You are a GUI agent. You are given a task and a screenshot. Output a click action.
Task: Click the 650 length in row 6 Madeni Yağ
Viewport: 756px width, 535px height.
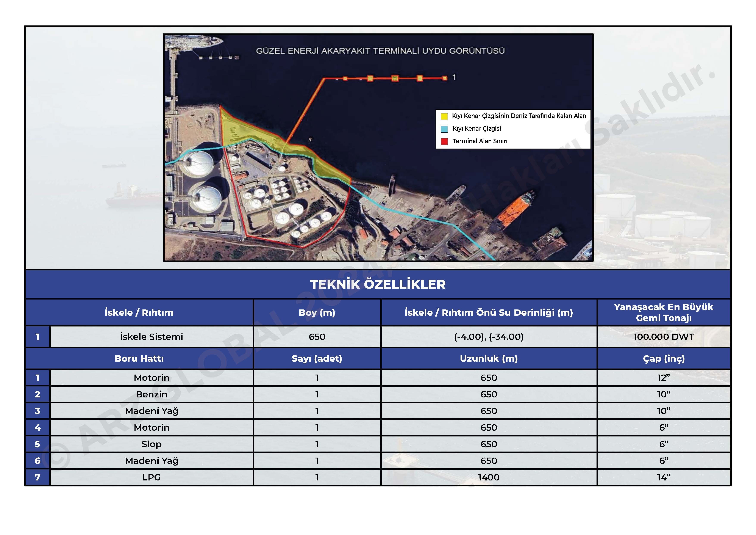tap(489, 461)
